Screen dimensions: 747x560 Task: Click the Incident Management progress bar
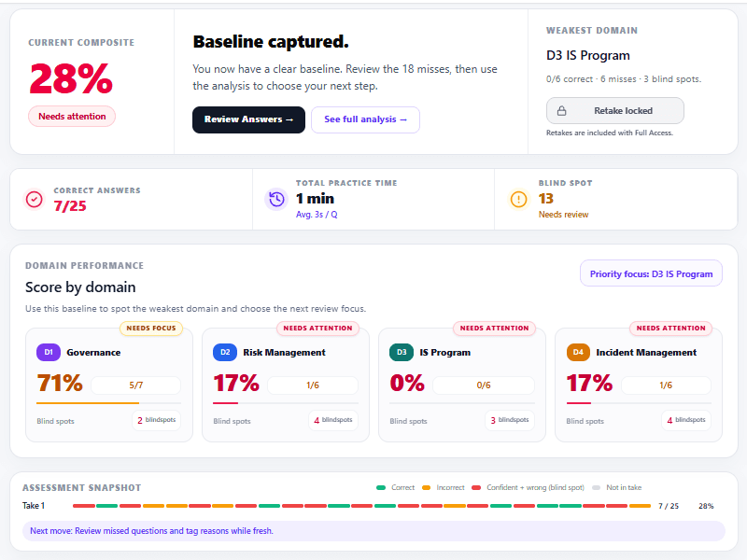point(639,403)
